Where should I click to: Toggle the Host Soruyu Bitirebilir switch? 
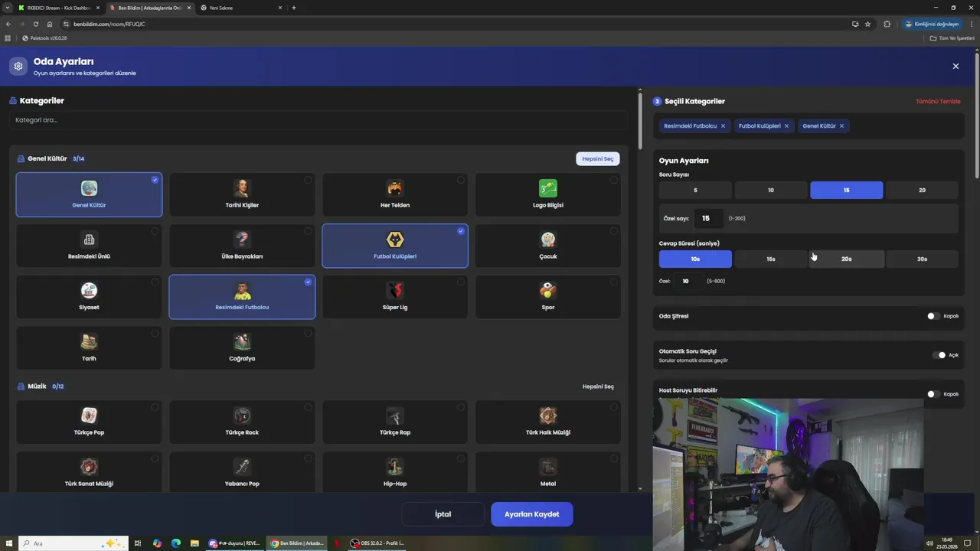[933, 394]
